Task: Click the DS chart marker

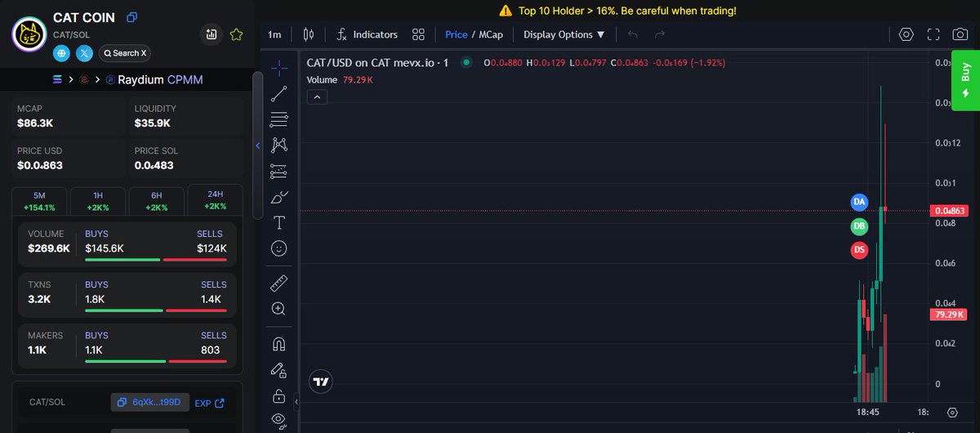Action: tap(859, 250)
